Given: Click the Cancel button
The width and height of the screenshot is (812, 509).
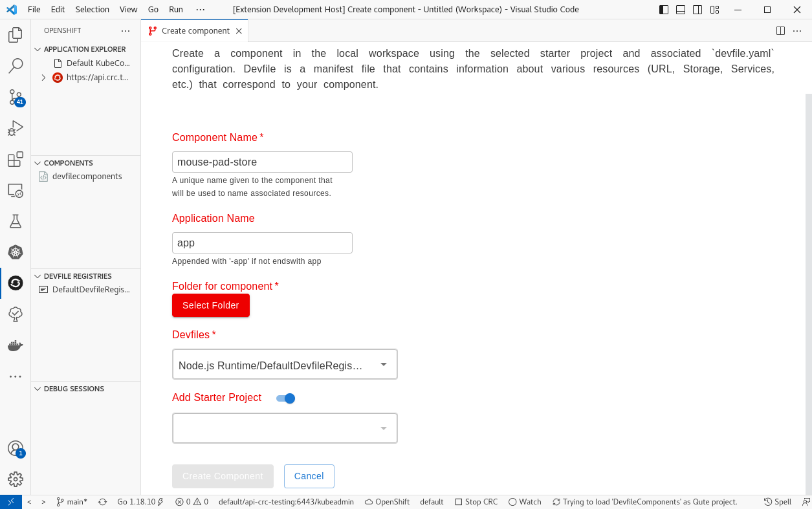Looking at the screenshot, I should click(309, 476).
